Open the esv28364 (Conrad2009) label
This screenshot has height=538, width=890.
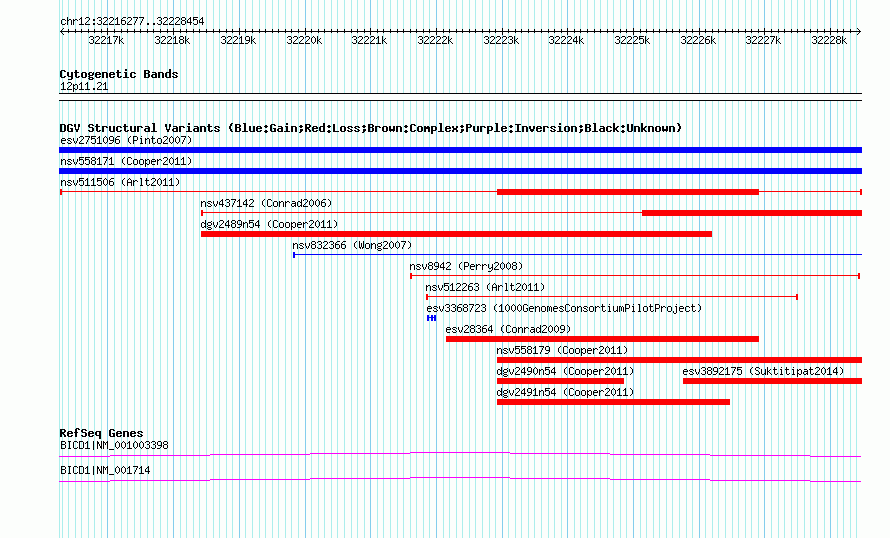click(508, 329)
